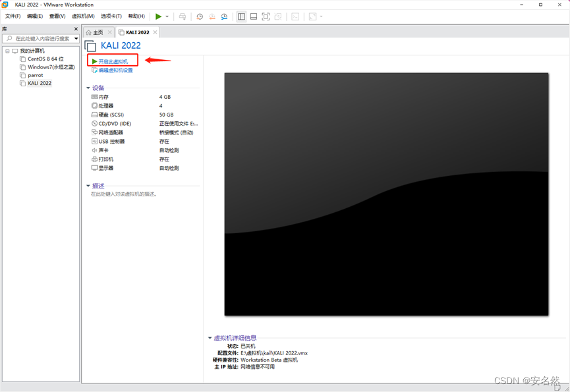Click the CD/DVD (IDE) device row
Screen dimensions: 570x392
tap(145, 123)
